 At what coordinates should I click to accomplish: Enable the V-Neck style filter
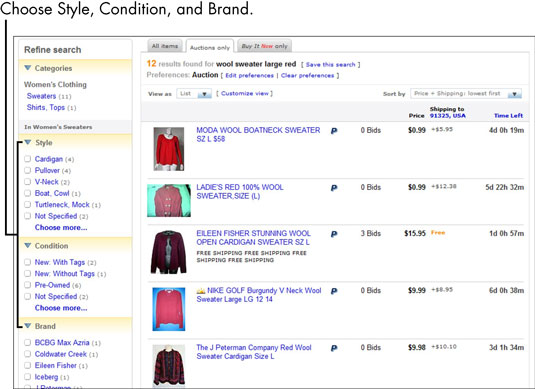click(28, 182)
